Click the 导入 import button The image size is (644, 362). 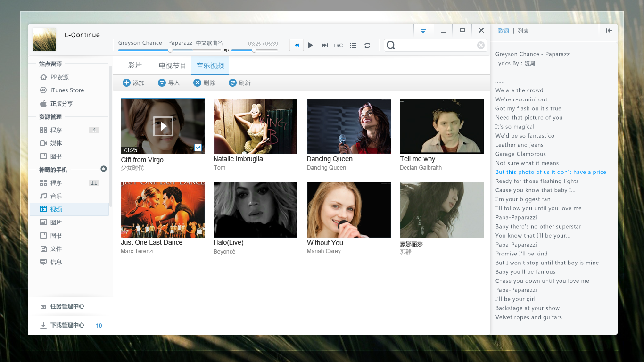coord(169,83)
